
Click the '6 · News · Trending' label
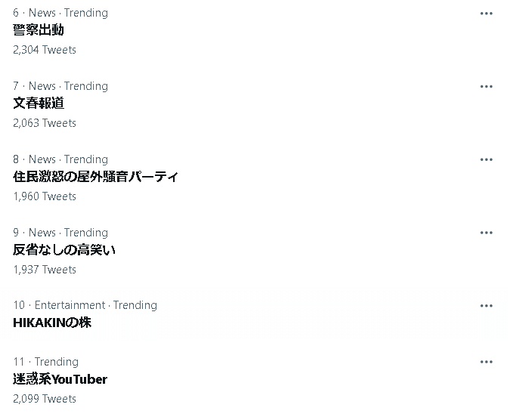click(60, 13)
